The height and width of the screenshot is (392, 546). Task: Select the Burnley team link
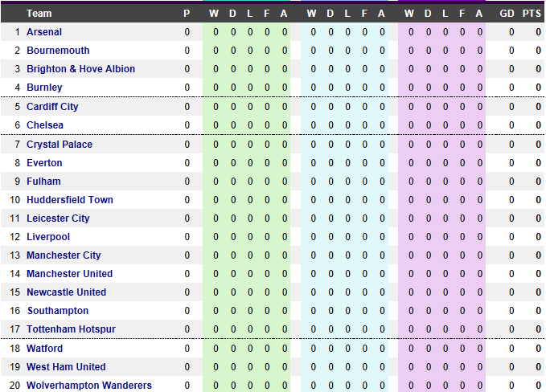pos(44,88)
